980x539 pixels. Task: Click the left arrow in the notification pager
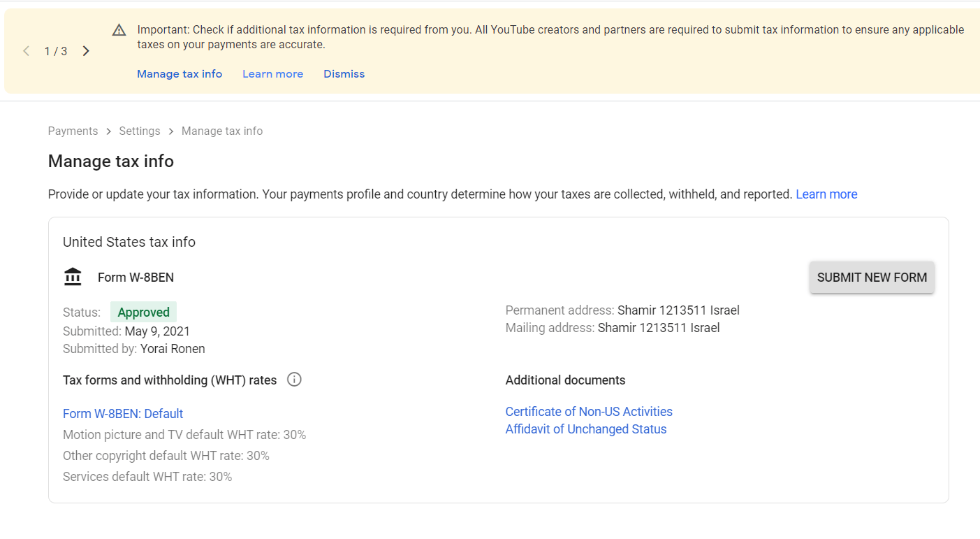(x=26, y=50)
